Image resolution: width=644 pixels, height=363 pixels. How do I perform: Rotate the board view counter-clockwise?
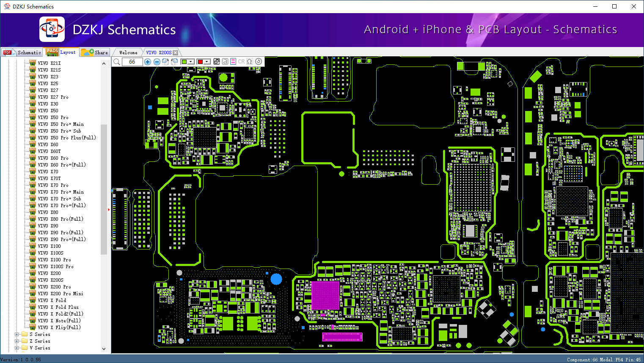click(174, 62)
